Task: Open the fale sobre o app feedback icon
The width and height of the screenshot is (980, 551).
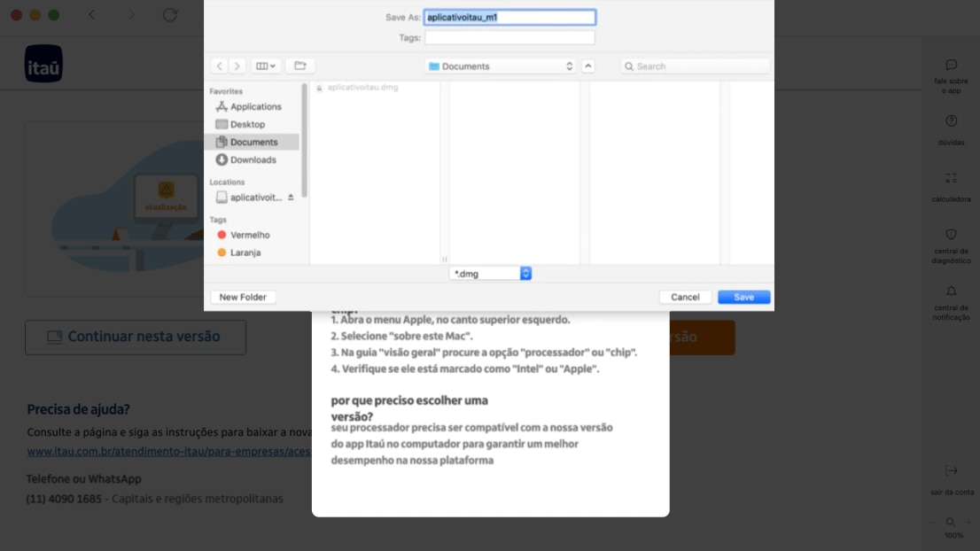Action: [x=952, y=65]
